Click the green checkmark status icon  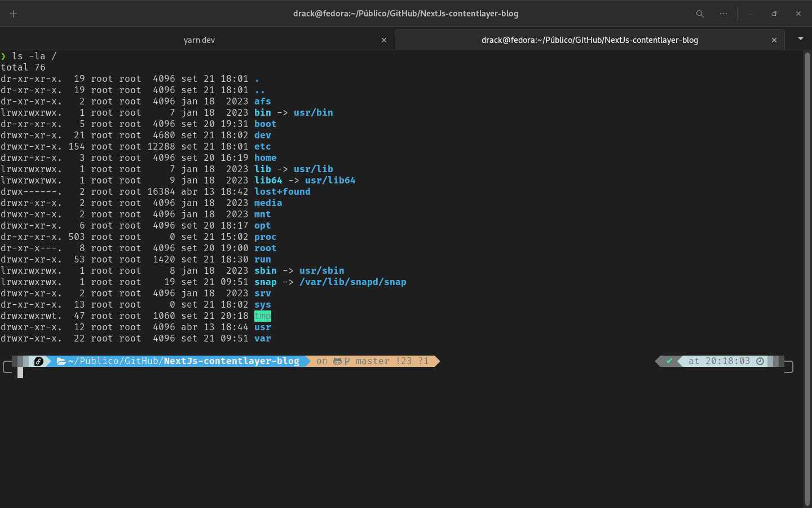[669, 361]
